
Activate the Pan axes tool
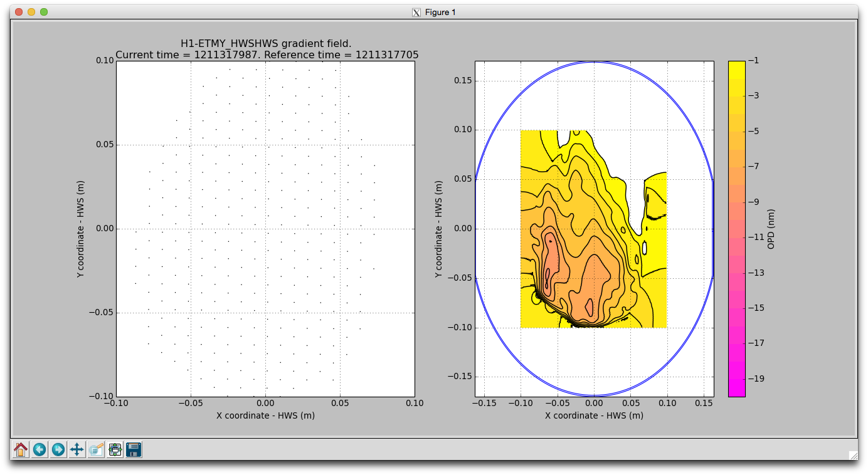77,449
